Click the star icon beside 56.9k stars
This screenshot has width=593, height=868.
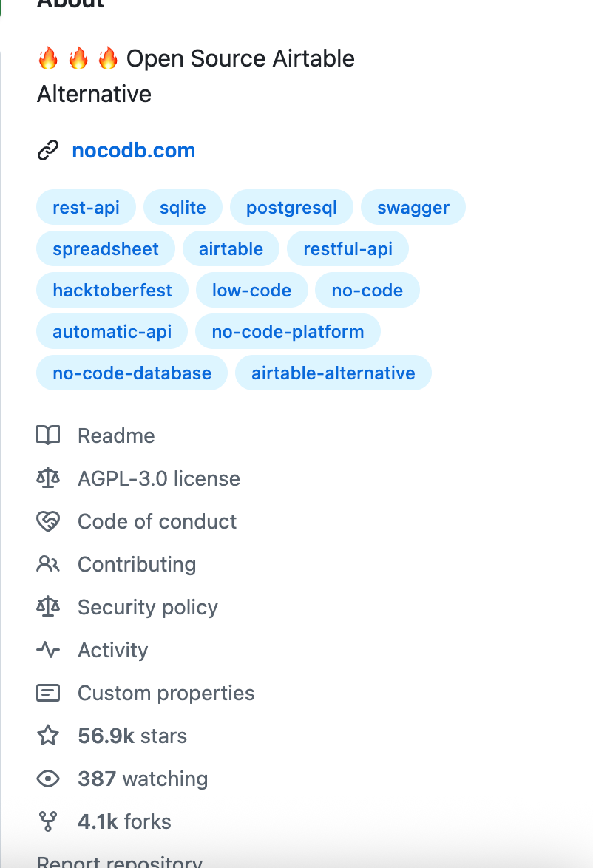point(48,736)
